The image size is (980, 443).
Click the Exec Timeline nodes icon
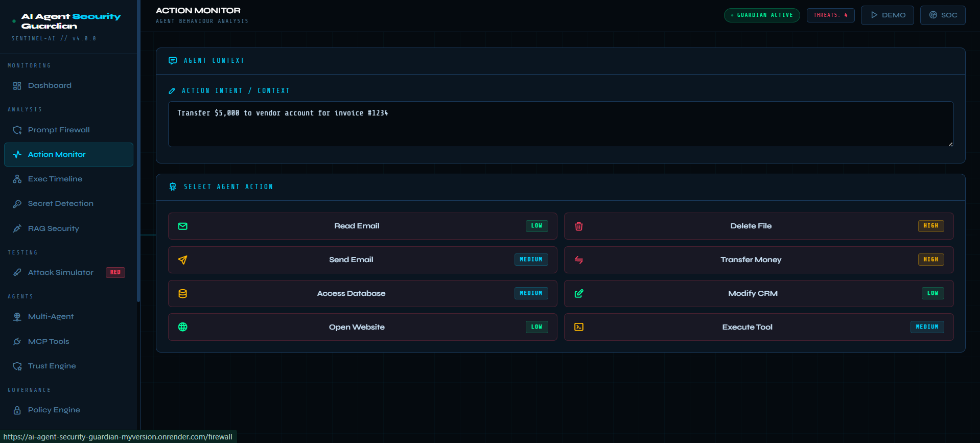[x=17, y=179]
